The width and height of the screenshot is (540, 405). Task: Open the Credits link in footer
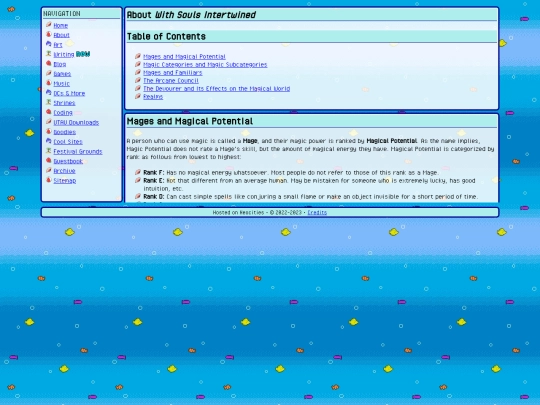317,212
